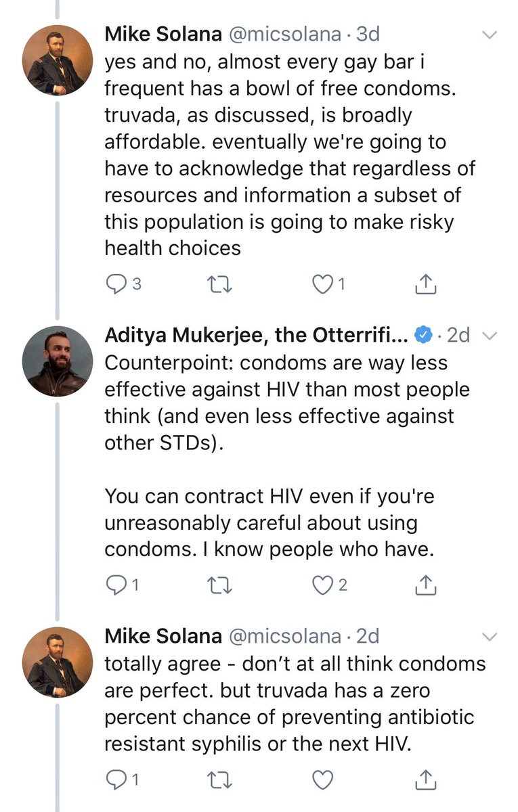This screenshot has width=518, height=812.
Task: Open the @micsolana handle on last tweet
Action: (284, 636)
